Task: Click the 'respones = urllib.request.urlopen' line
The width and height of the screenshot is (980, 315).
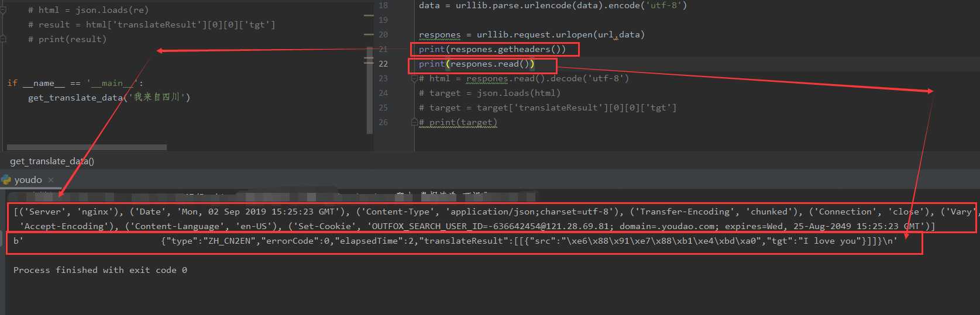Action: [x=532, y=35]
